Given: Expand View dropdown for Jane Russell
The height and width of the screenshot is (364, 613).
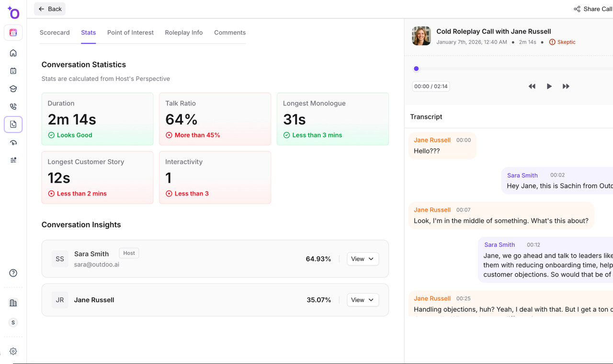Looking at the screenshot, I should [363, 300].
